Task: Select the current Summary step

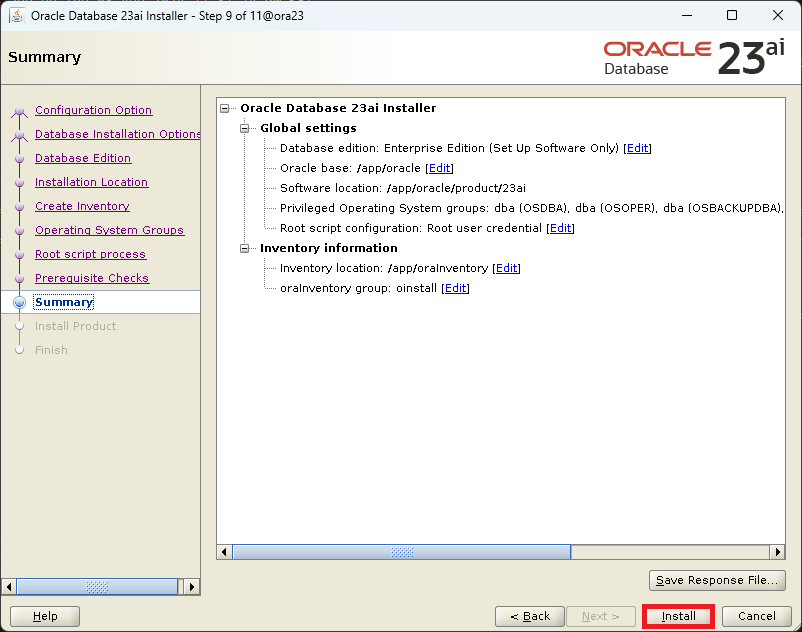Action: point(64,302)
